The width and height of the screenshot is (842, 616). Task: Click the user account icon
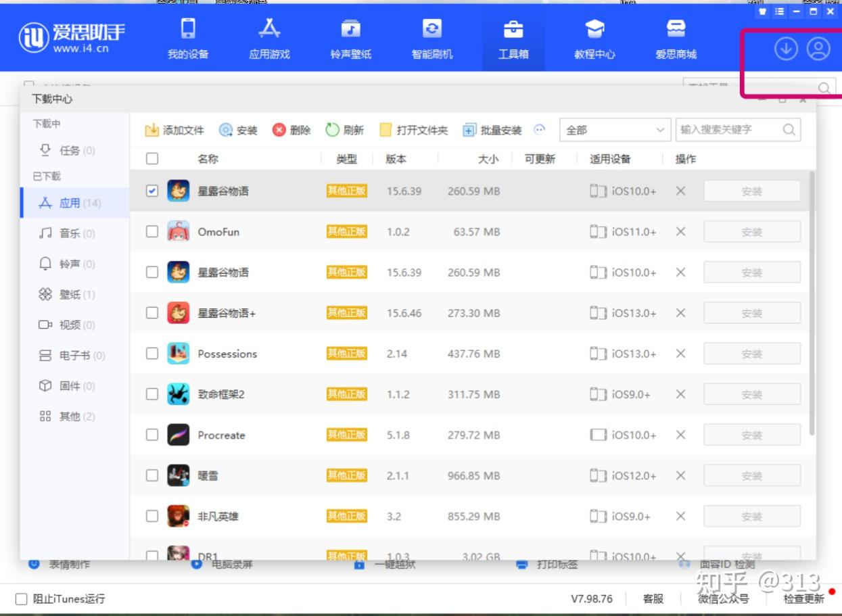tap(818, 49)
